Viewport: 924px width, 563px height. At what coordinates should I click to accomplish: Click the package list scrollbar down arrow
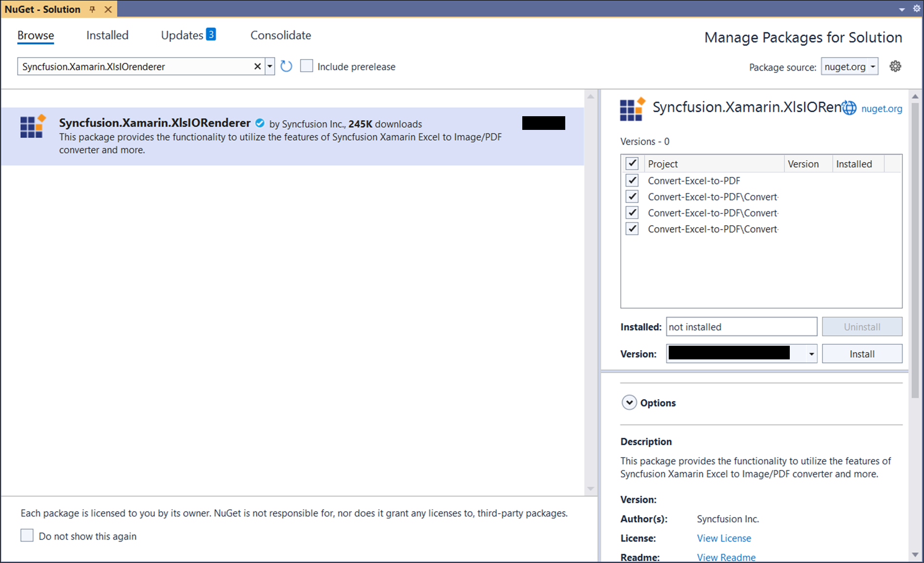[591, 489]
